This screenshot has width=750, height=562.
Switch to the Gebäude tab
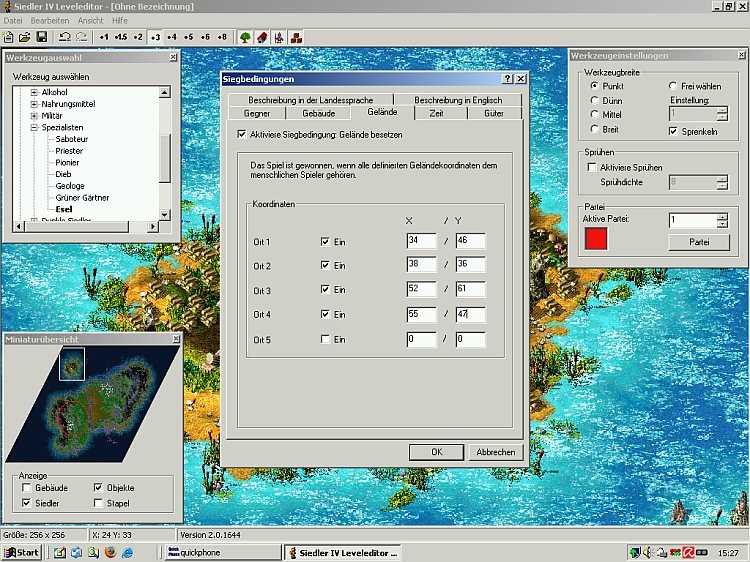point(319,113)
